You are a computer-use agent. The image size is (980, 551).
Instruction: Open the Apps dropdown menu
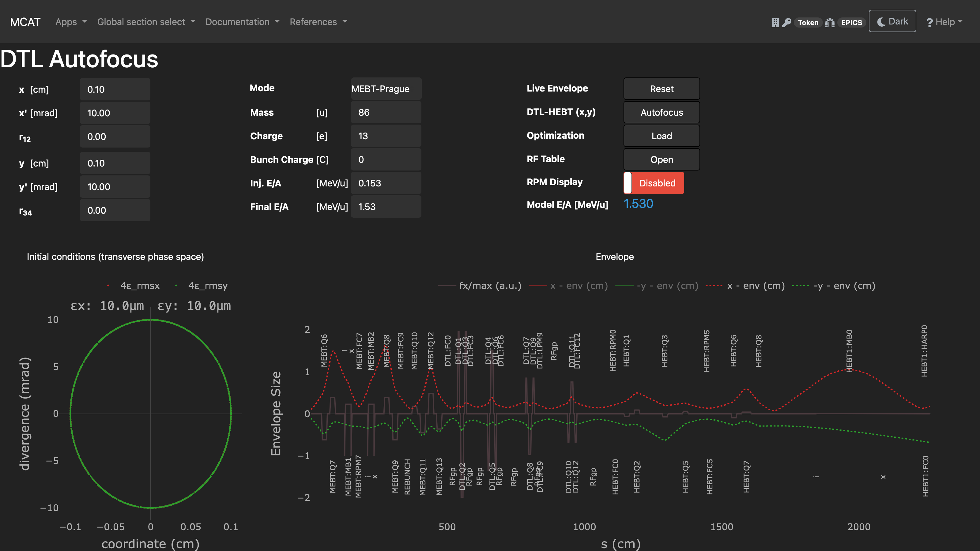pyautogui.click(x=71, y=22)
